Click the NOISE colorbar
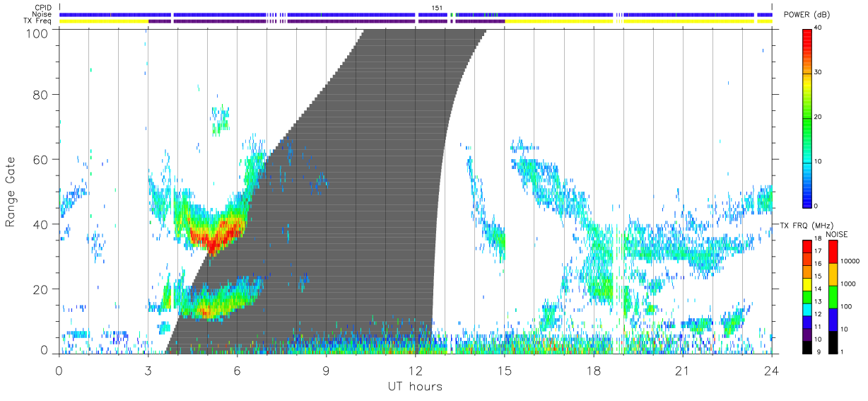868x401 pixels. click(833, 296)
